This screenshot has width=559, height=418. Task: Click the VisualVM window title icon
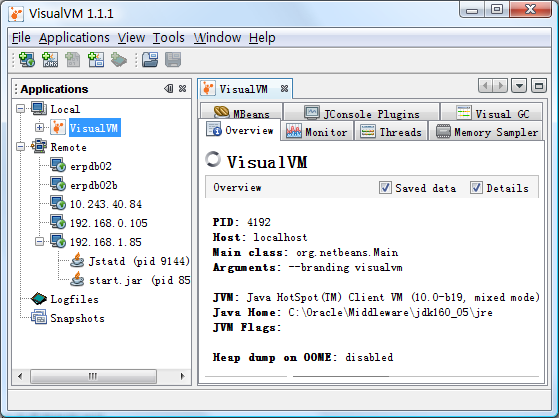(x=16, y=14)
